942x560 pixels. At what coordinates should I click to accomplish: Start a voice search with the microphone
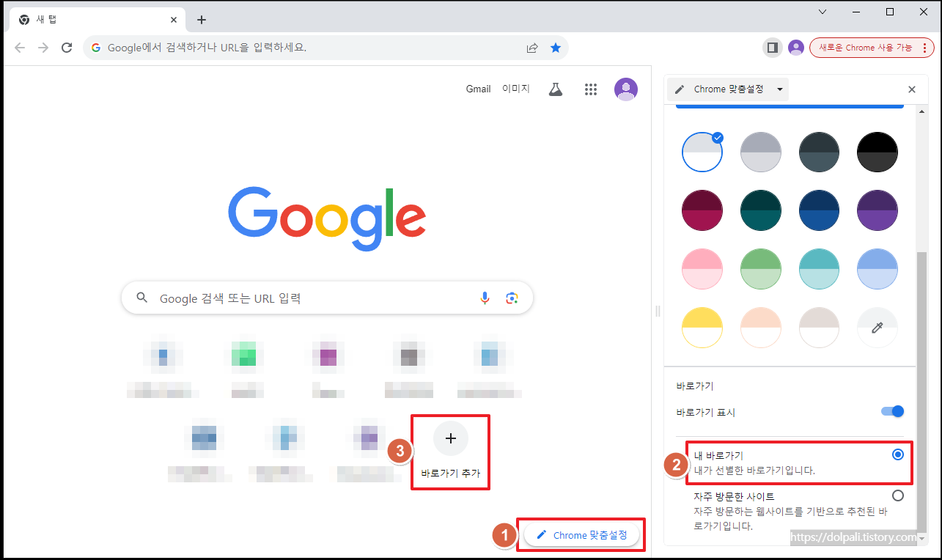pyautogui.click(x=485, y=298)
